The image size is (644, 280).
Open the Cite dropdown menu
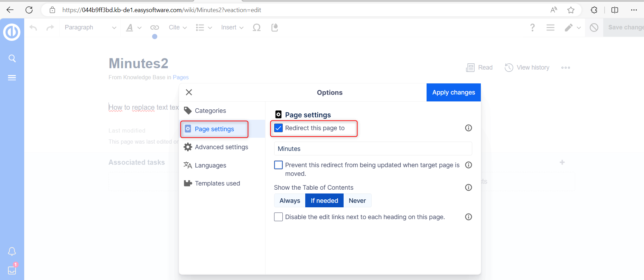[x=178, y=28]
